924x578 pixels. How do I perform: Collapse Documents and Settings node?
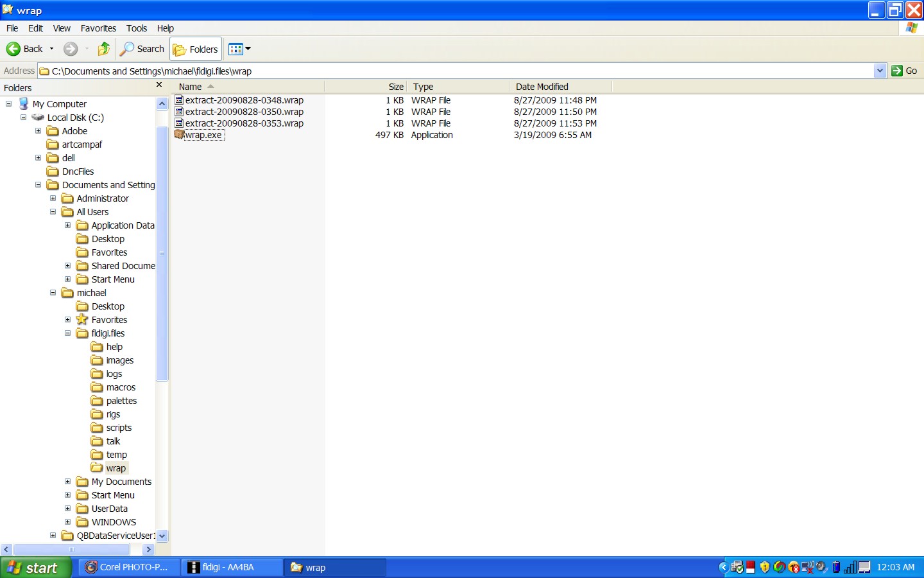point(38,184)
